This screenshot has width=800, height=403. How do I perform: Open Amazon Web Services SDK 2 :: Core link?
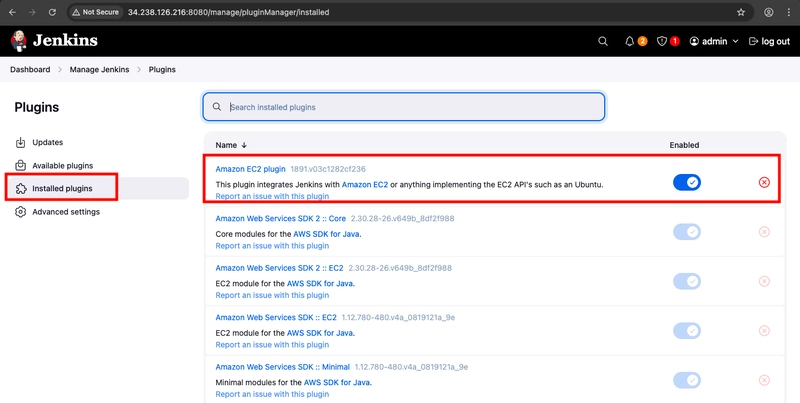(281, 219)
